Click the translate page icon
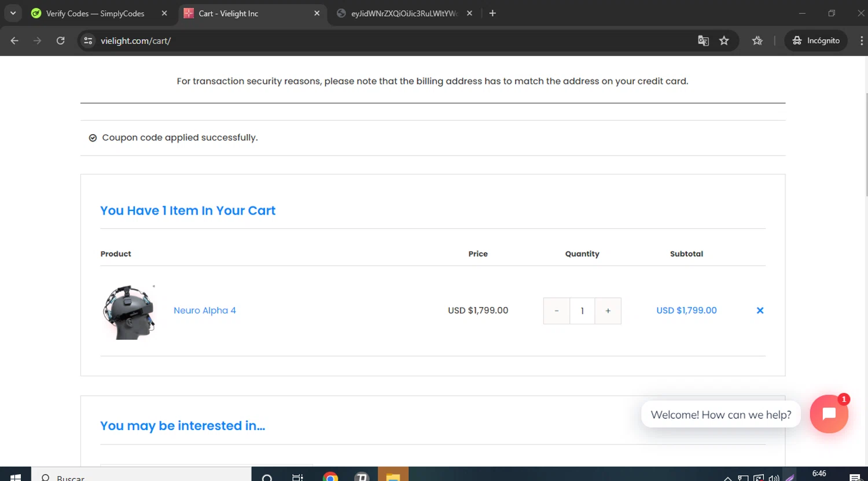 [x=703, y=40]
